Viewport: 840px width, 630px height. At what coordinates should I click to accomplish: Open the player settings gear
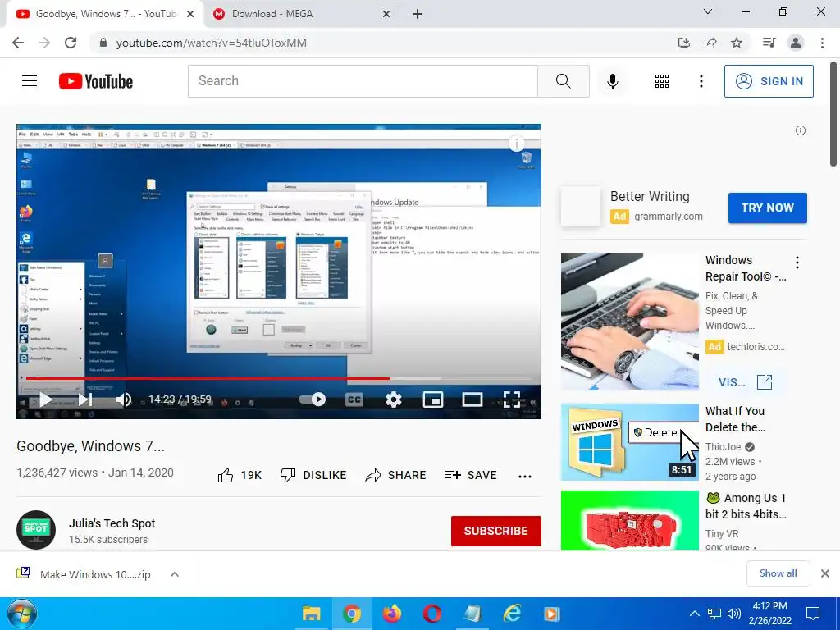(x=394, y=399)
